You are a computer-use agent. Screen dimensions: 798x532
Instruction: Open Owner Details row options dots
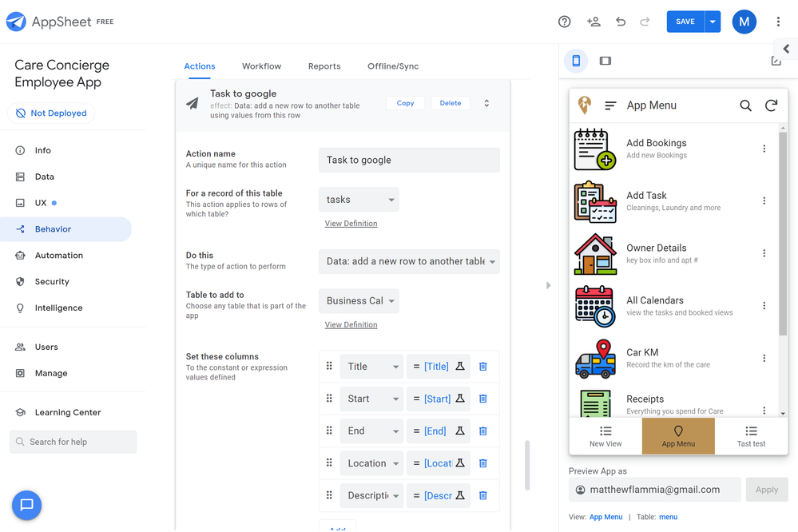tap(764, 253)
